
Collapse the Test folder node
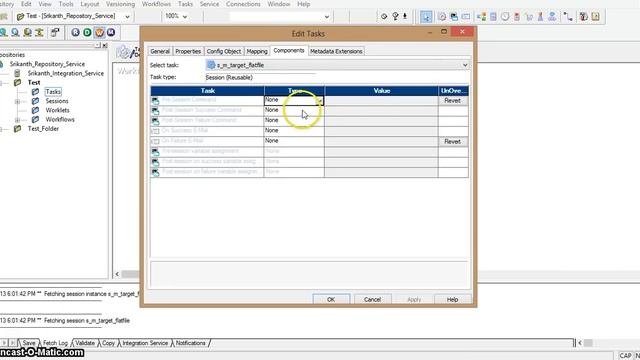tap(1, 83)
